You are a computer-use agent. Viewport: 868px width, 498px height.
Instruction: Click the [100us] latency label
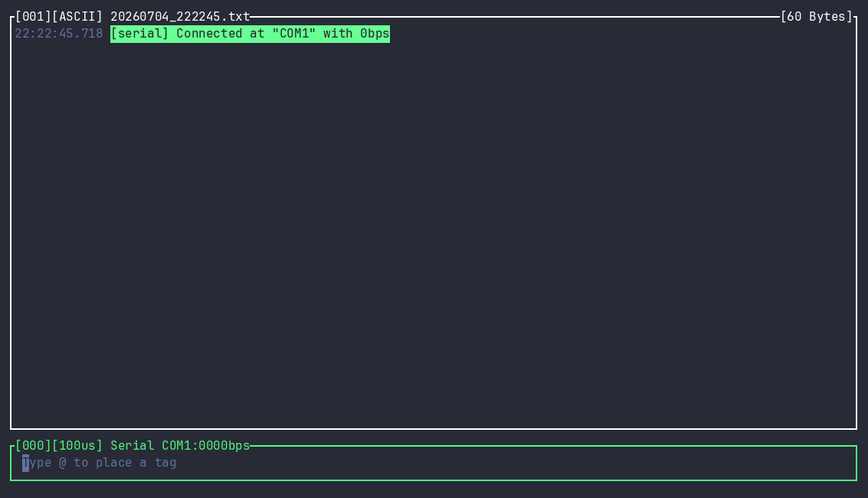[77, 445]
